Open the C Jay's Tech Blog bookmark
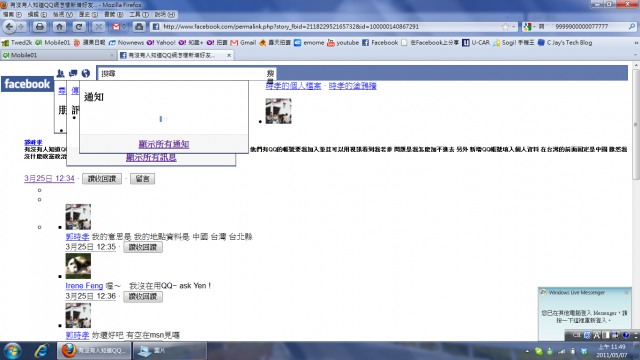Image resolution: width=640 pixels, height=360 pixels. click(x=565, y=42)
